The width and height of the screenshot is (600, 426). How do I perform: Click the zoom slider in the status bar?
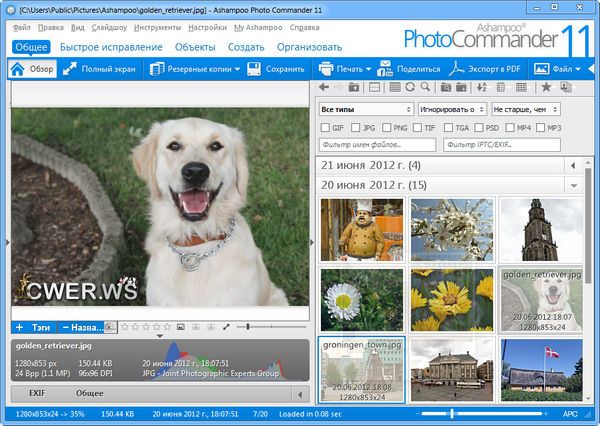pos(452,413)
